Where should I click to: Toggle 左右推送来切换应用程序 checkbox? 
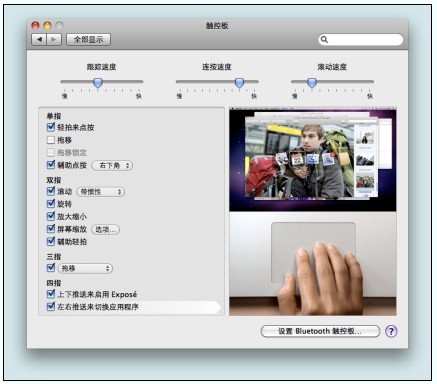coord(51,306)
